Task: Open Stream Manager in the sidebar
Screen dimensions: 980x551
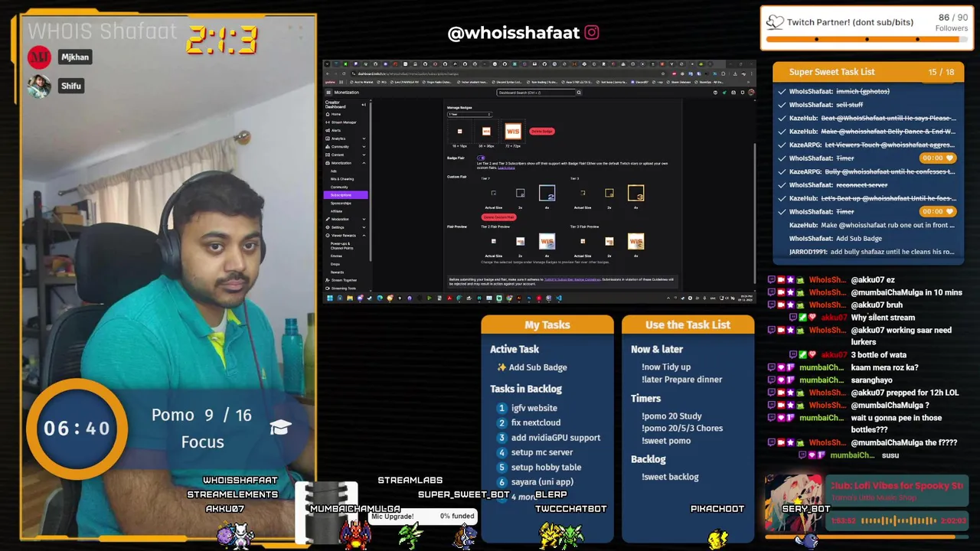Action: coord(344,122)
